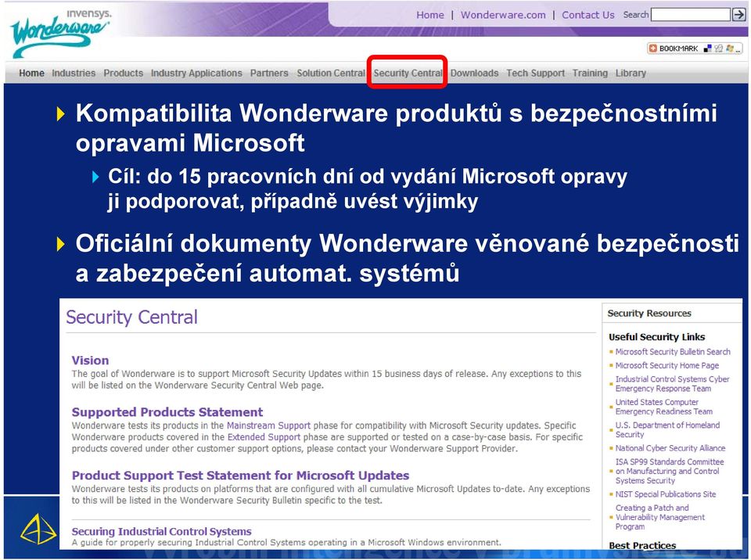Open the Industries menu
Image resolution: width=751 pixels, height=560 pixels.
74,74
